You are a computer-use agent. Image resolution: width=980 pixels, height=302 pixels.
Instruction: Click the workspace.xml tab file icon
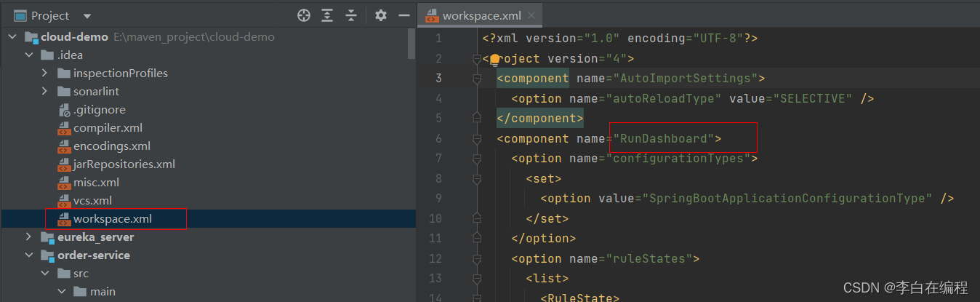coord(431,15)
